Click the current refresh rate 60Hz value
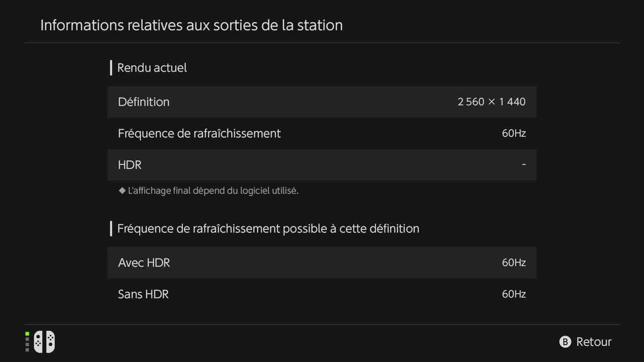 [514, 133]
